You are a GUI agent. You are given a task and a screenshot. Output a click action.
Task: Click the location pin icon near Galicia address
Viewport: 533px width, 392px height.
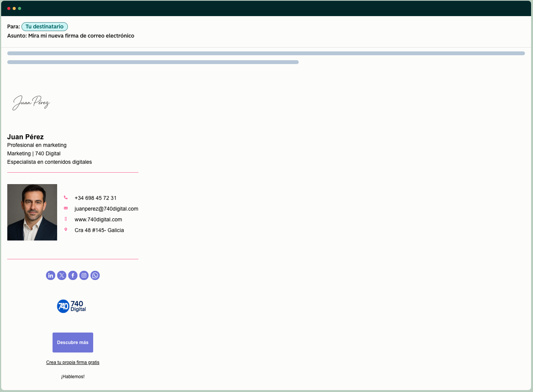pos(66,229)
